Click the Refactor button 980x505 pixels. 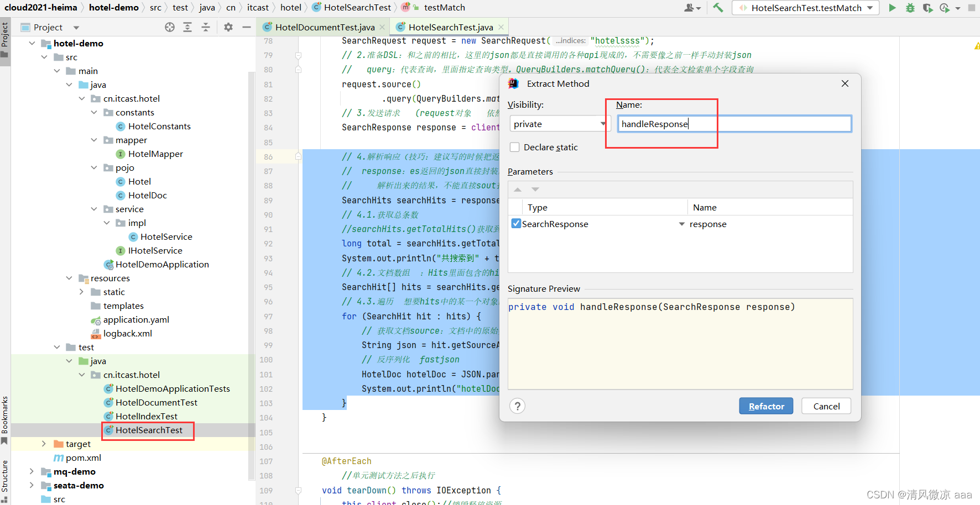point(766,406)
